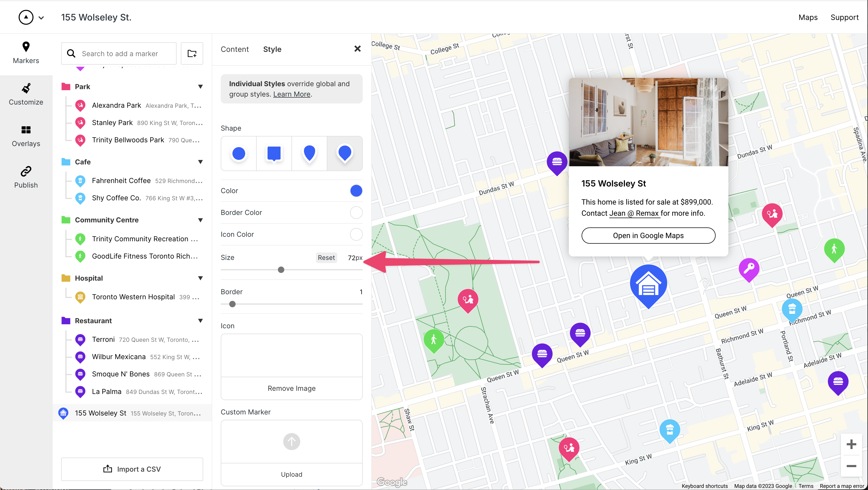Collapse the Park folder

click(x=201, y=87)
